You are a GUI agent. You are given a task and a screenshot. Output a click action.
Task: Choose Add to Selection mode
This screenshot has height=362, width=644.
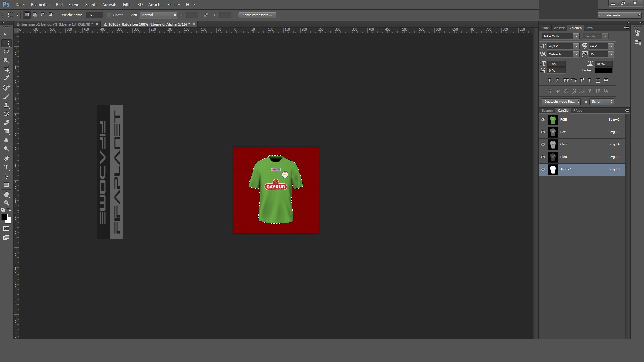[x=35, y=15]
